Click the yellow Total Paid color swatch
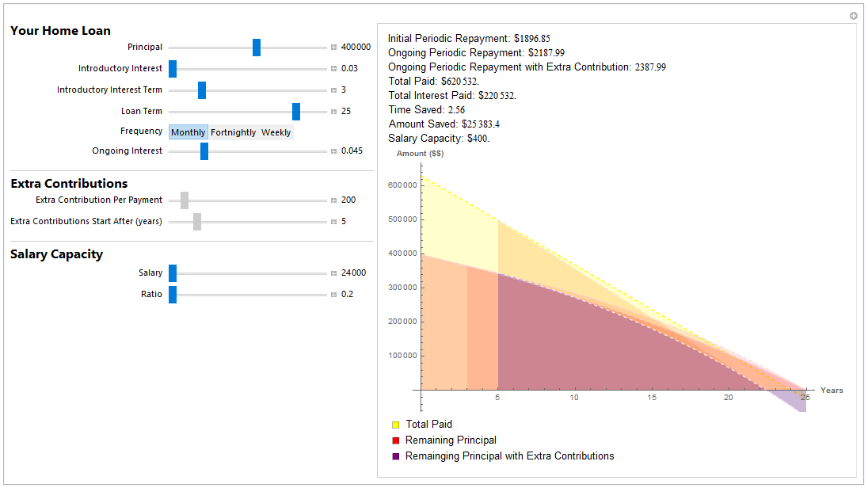868x488 pixels. click(x=394, y=424)
